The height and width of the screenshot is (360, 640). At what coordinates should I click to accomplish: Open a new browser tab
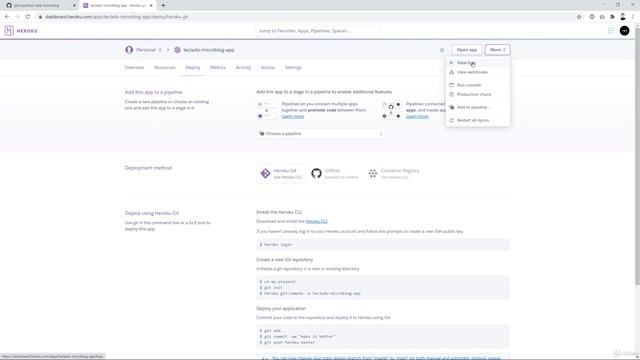click(163, 5)
